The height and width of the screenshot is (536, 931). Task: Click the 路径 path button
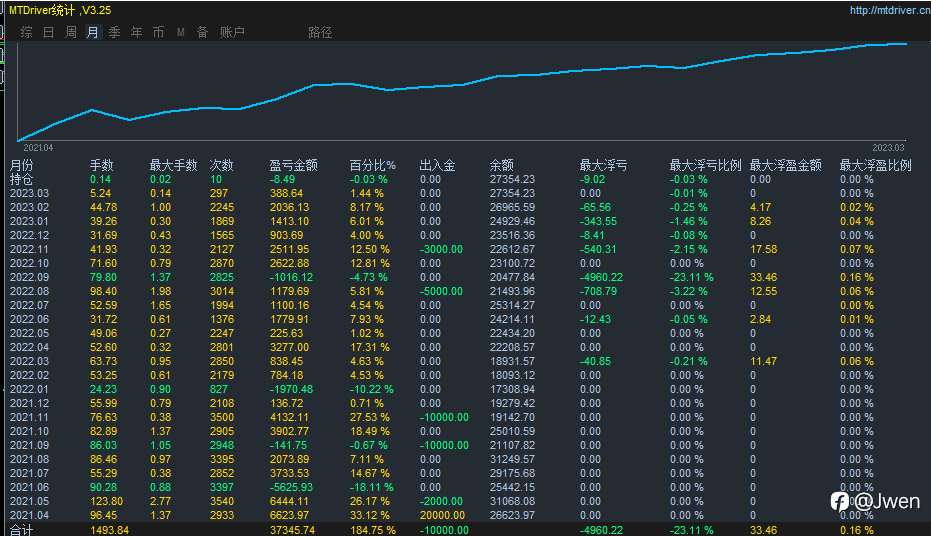click(320, 32)
